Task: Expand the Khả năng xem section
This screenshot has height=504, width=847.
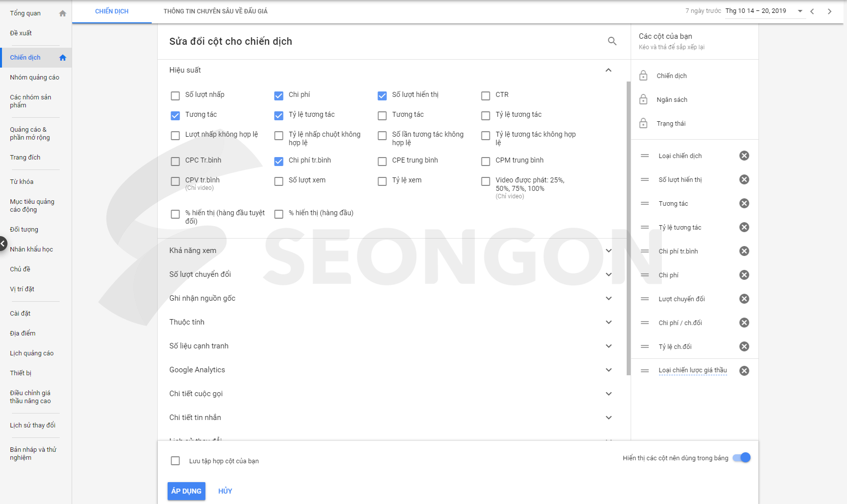Action: pyautogui.click(x=608, y=251)
